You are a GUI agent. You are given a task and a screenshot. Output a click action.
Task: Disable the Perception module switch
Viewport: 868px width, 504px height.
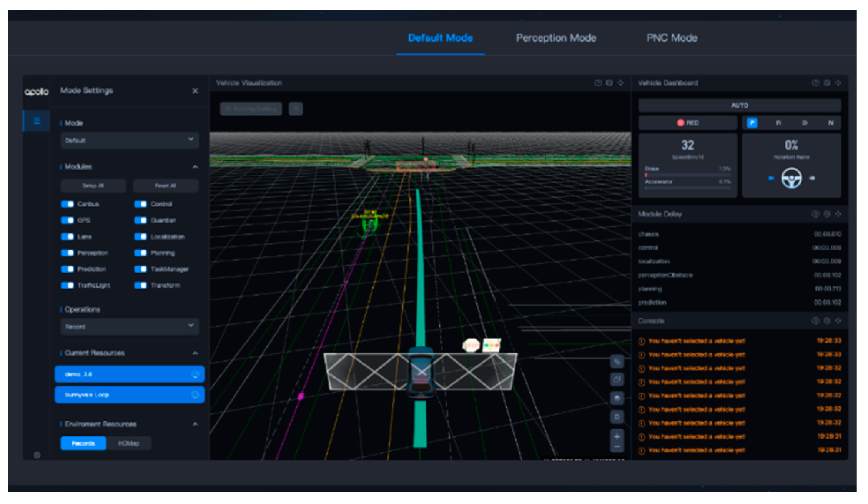67,253
